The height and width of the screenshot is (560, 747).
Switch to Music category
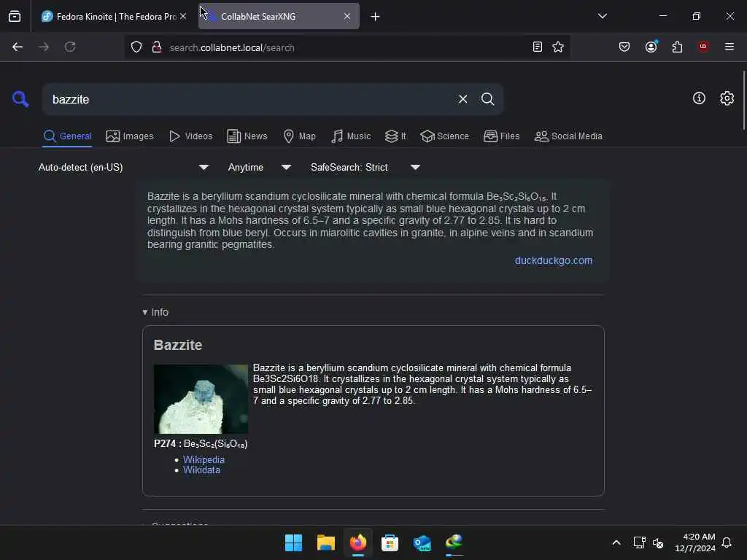pos(351,136)
